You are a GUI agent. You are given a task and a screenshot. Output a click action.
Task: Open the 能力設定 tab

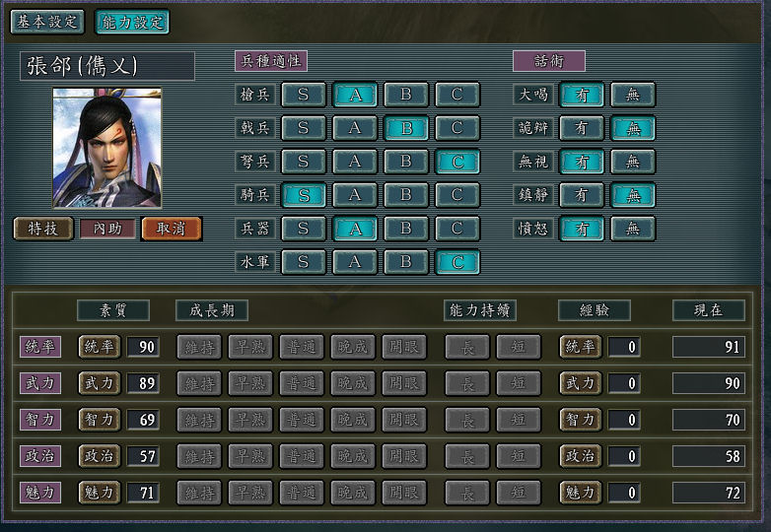pos(132,22)
